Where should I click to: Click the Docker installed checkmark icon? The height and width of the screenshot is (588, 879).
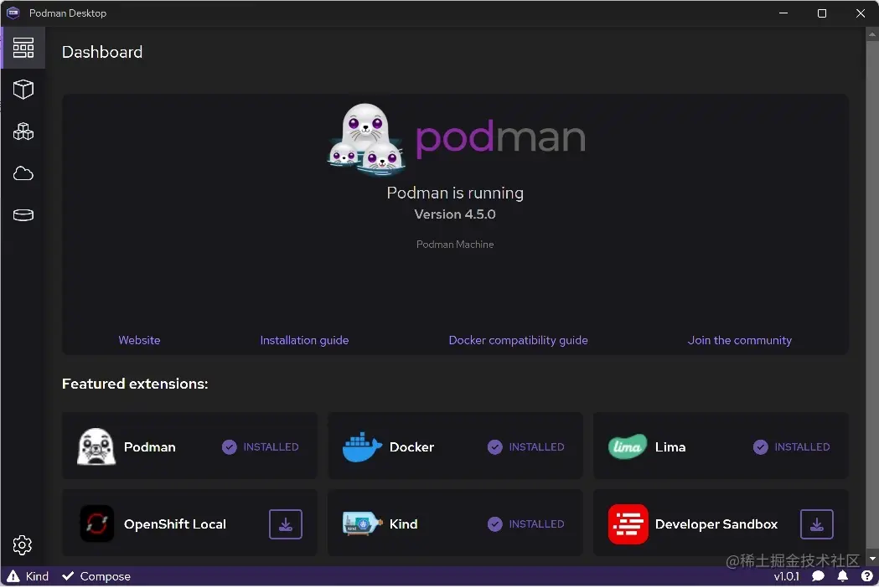click(495, 447)
